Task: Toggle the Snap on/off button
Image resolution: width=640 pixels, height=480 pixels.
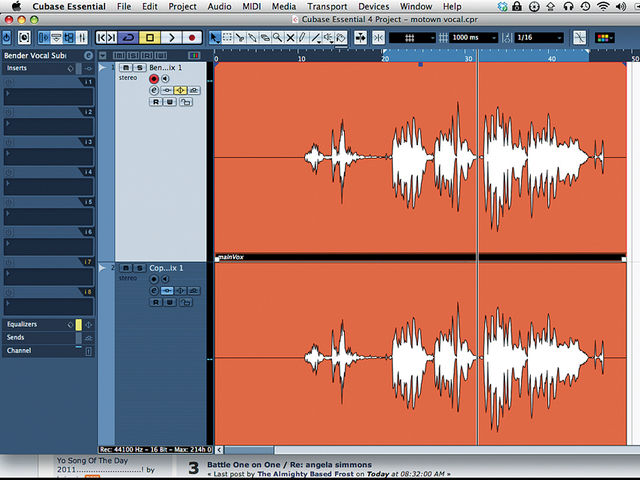Action: 378,38
